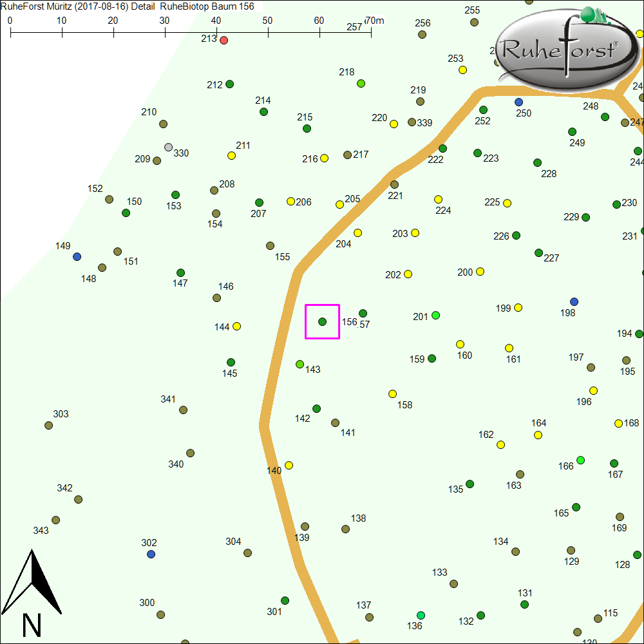Click the bright green tree marker 166
Screen dimensions: 644x644
point(580,460)
